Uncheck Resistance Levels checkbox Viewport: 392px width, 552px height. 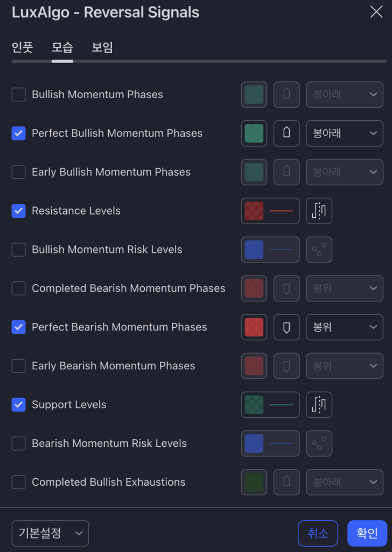point(19,211)
